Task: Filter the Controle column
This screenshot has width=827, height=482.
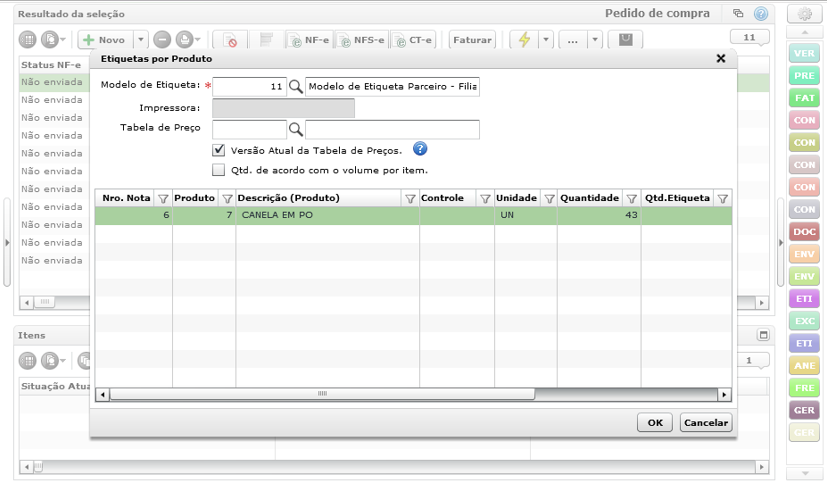Action: 485,199
